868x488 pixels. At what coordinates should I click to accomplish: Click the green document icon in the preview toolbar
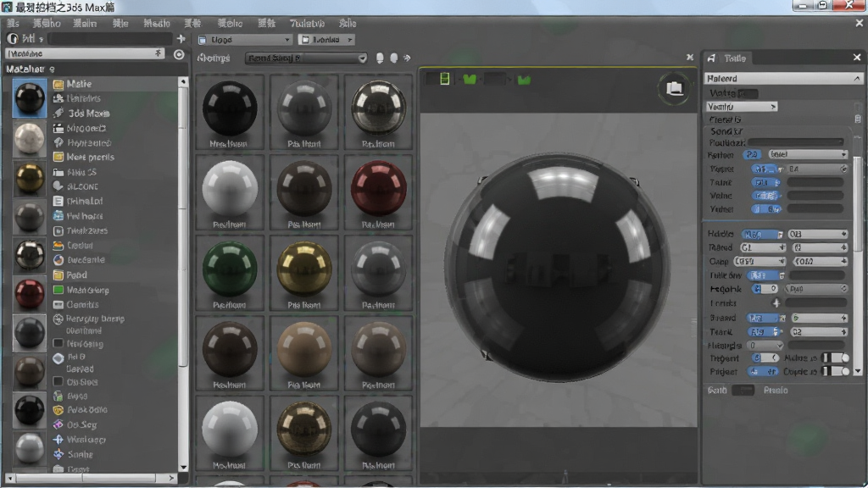pos(444,79)
